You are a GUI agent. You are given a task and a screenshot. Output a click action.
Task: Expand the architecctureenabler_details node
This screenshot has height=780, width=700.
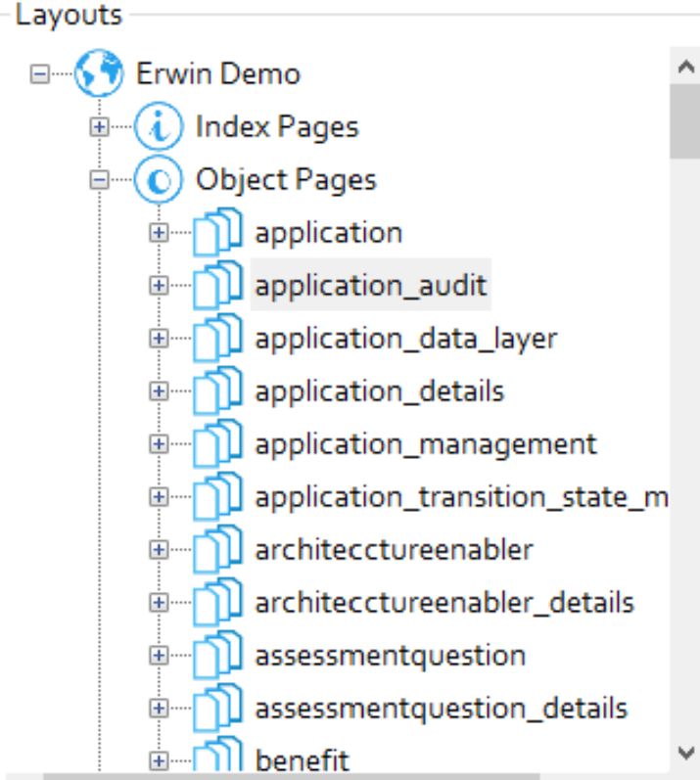[159, 603]
